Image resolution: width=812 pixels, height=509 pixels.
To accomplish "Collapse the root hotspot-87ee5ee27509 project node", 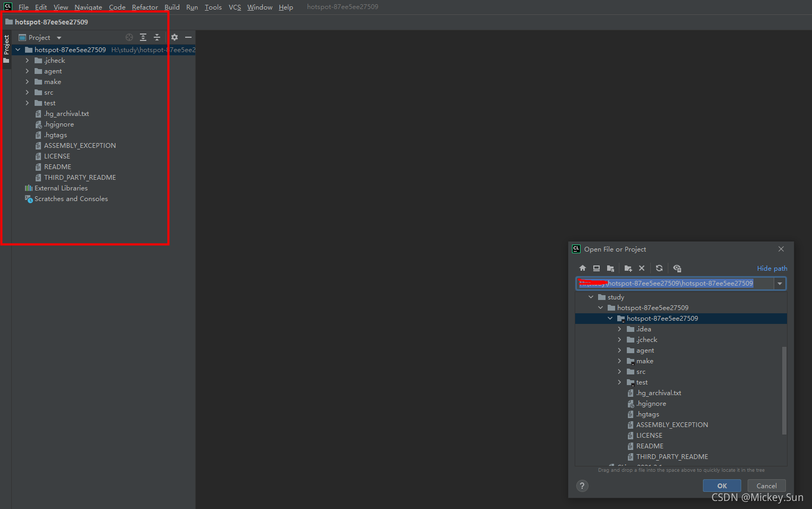I will (18, 50).
